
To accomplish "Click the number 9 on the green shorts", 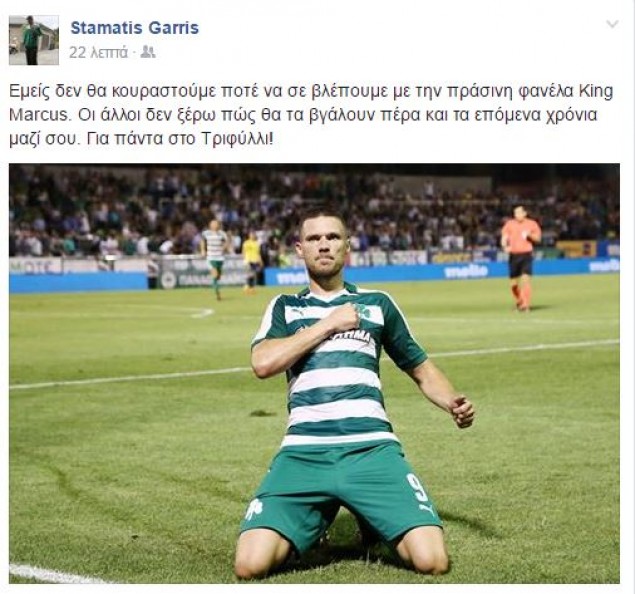I will click(418, 487).
